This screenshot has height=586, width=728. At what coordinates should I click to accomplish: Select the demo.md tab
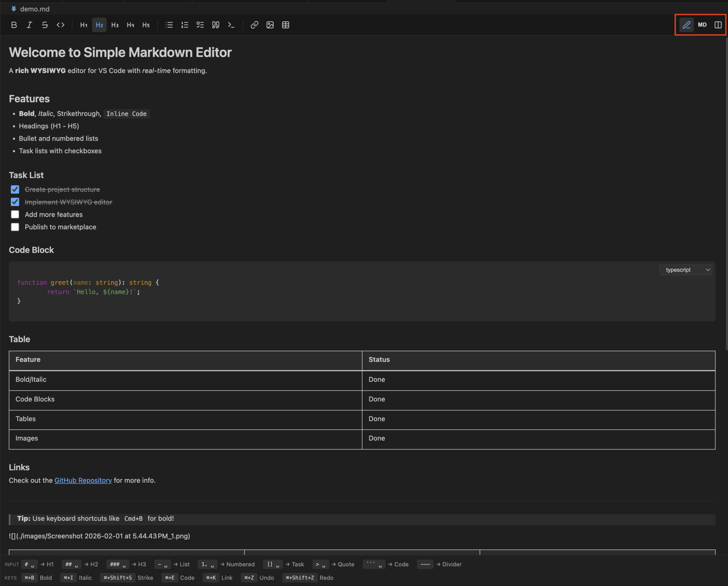coord(35,8)
